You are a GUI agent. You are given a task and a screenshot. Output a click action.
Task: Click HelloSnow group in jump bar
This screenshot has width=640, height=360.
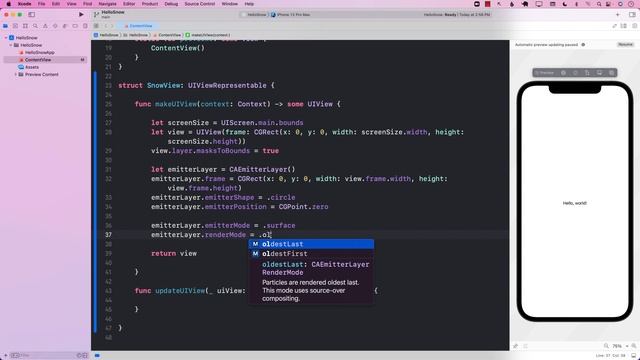click(136, 35)
